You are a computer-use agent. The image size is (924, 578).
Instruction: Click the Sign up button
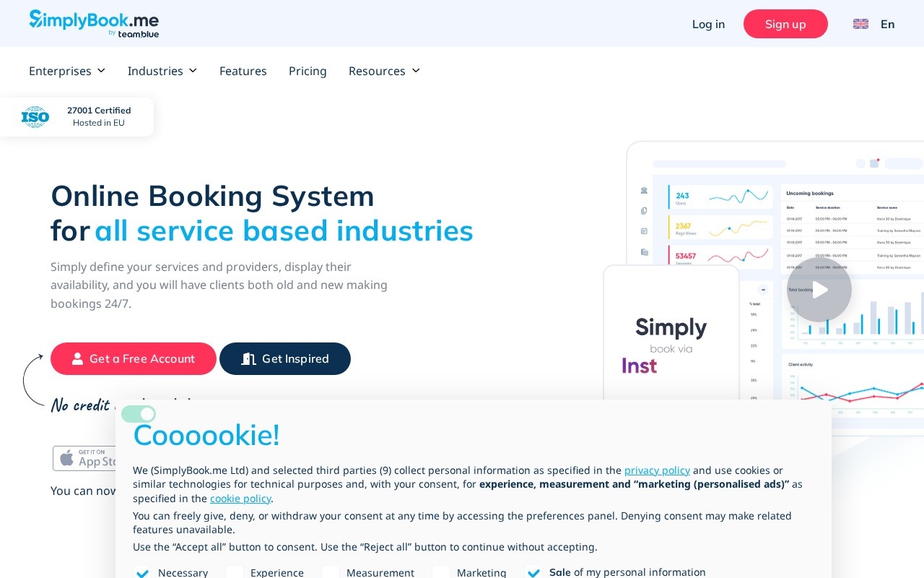click(x=785, y=24)
